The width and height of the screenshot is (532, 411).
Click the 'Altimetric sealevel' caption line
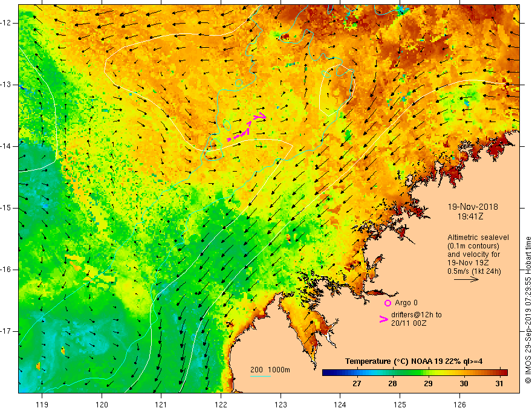[x=478, y=238]
